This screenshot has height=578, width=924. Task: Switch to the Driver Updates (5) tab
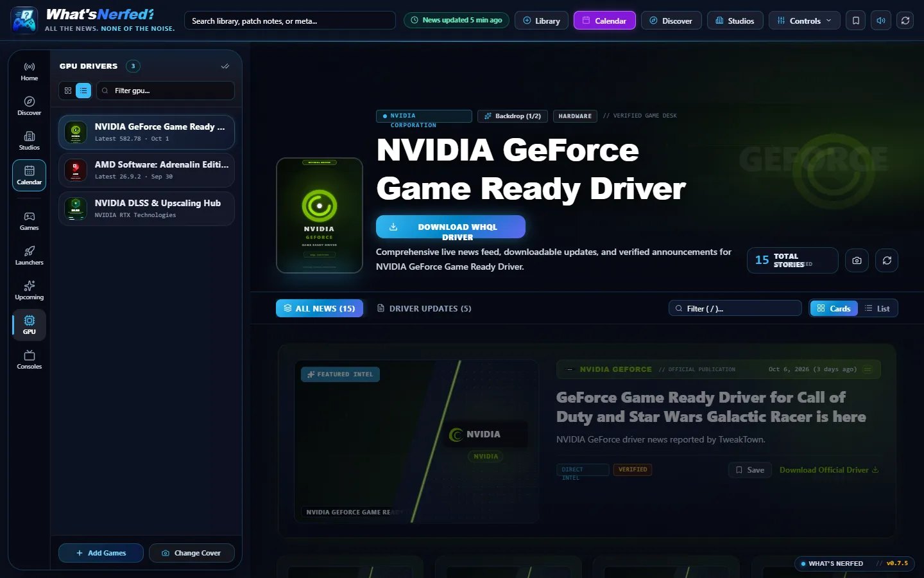click(424, 308)
